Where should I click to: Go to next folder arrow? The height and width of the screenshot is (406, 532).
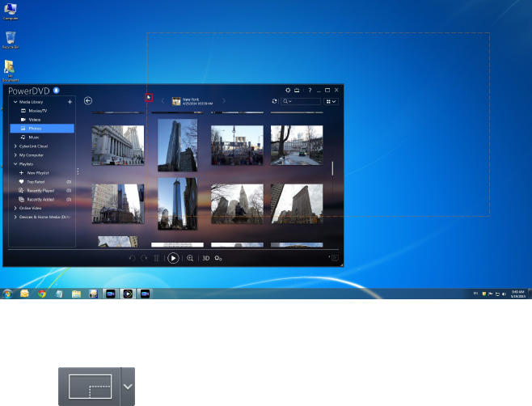pyautogui.click(x=224, y=101)
